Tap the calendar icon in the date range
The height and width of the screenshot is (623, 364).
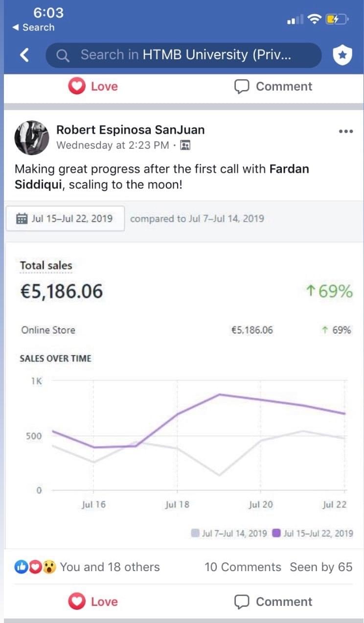(x=22, y=219)
